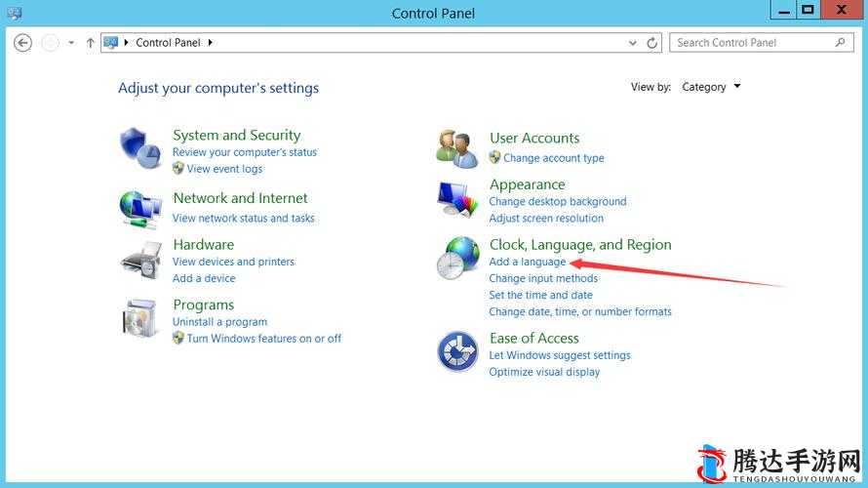Click Change account type link
This screenshot has width=868, height=488.
554,158
